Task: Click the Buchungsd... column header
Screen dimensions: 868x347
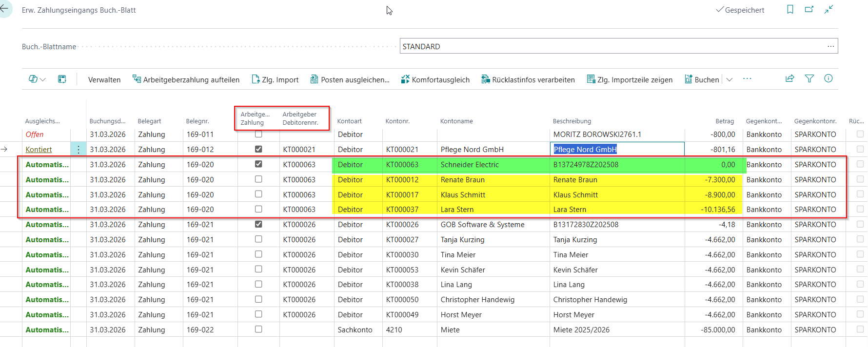Action: [x=107, y=121]
